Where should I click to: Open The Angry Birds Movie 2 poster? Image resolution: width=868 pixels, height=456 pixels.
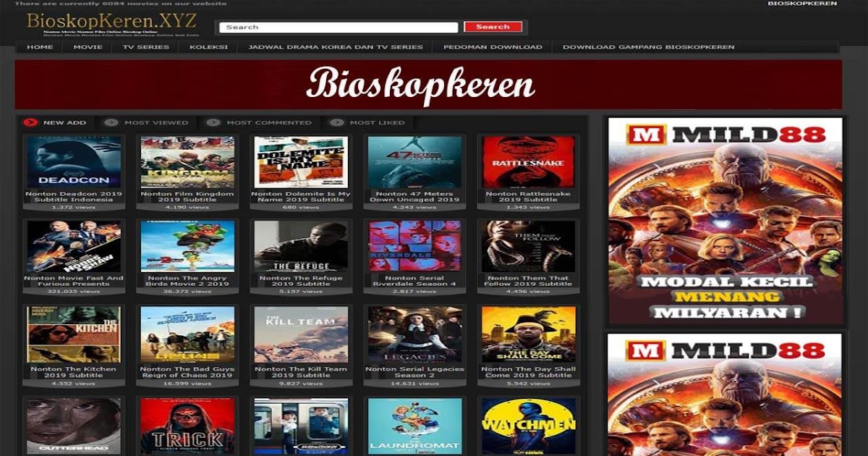[x=187, y=246]
